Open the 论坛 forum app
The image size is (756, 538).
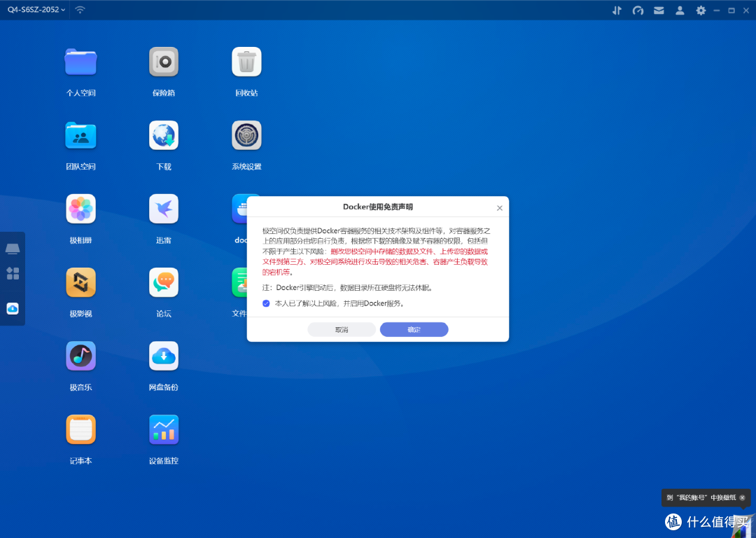coord(164,283)
